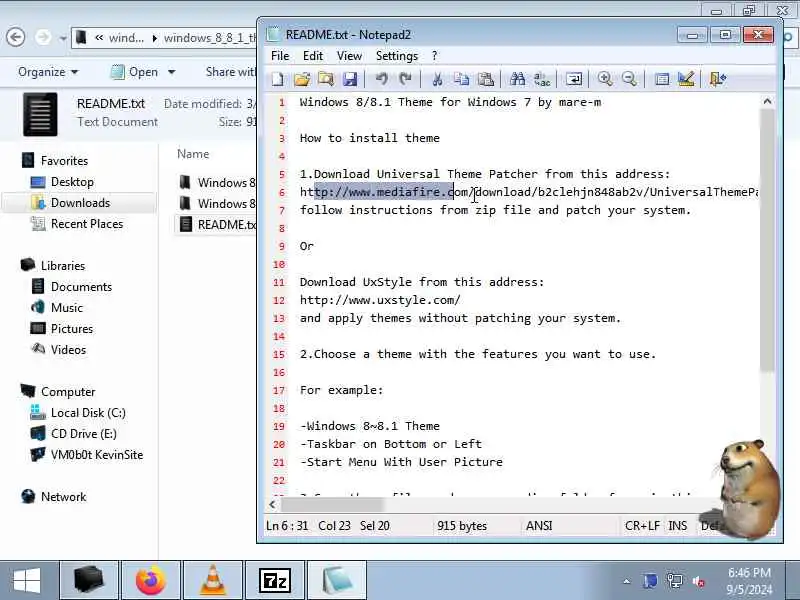Open Desktop in Favorites

72,182
